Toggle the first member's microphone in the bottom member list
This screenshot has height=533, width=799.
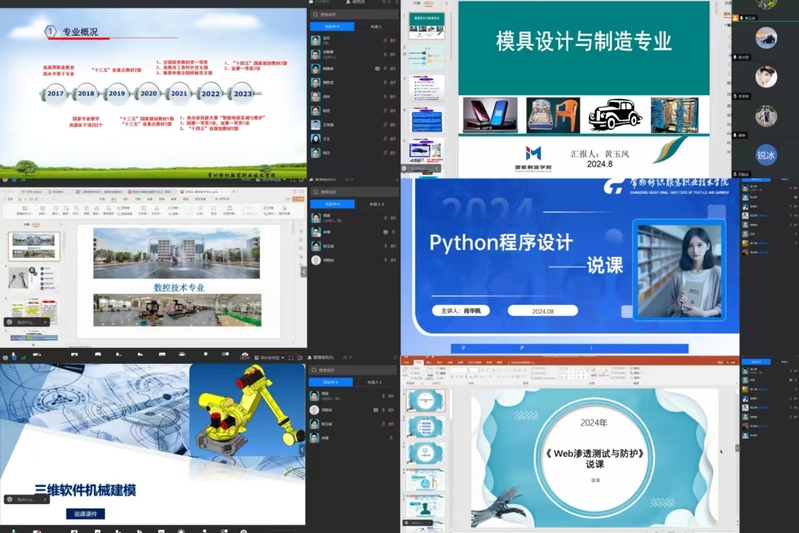391,396
